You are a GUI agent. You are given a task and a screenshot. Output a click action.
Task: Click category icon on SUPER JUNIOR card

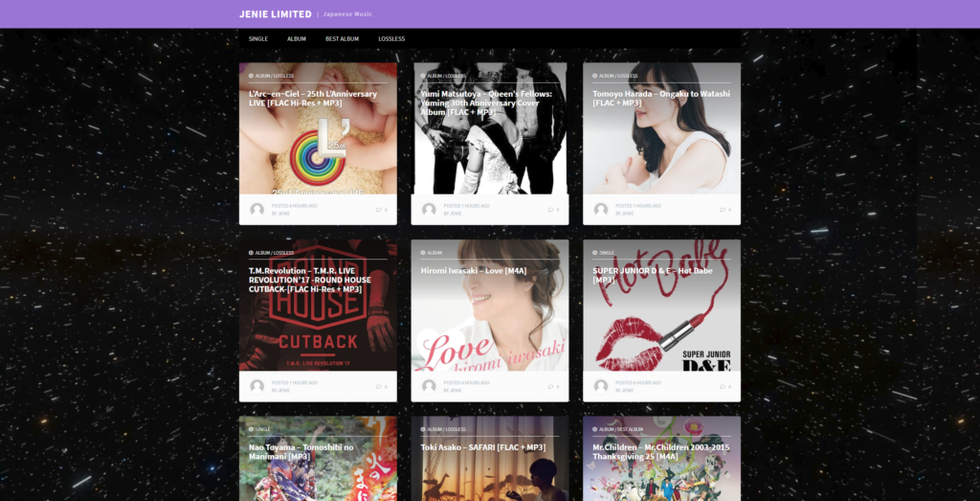click(595, 253)
